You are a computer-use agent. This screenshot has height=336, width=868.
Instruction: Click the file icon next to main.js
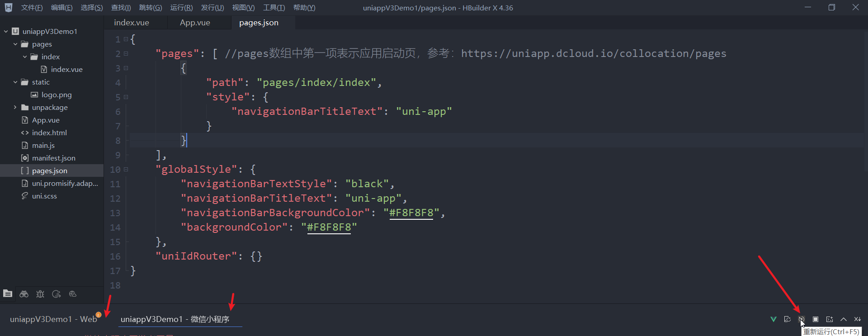(x=25, y=145)
